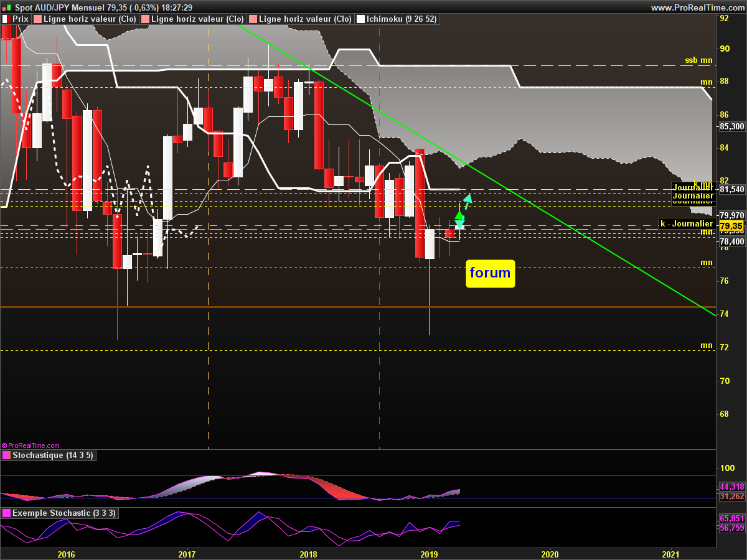
Task: Click the 31,262 stochastic value label
Action: point(732,497)
